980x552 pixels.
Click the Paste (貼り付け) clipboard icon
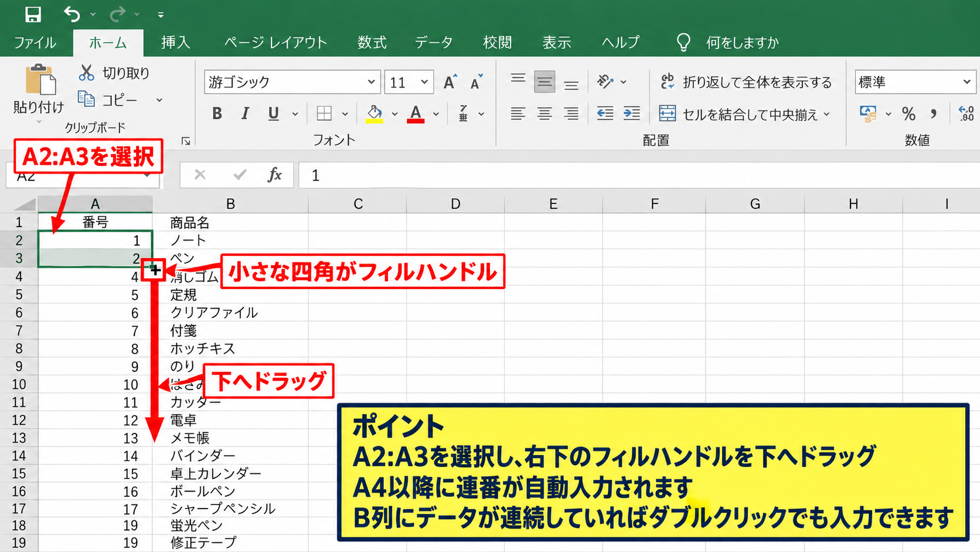click(40, 80)
